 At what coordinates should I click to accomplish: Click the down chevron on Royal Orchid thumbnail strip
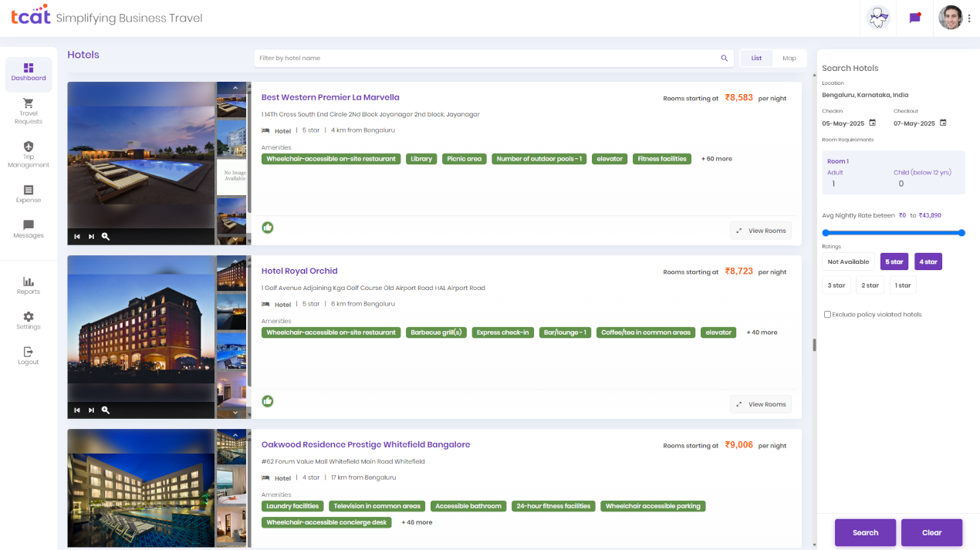(235, 413)
